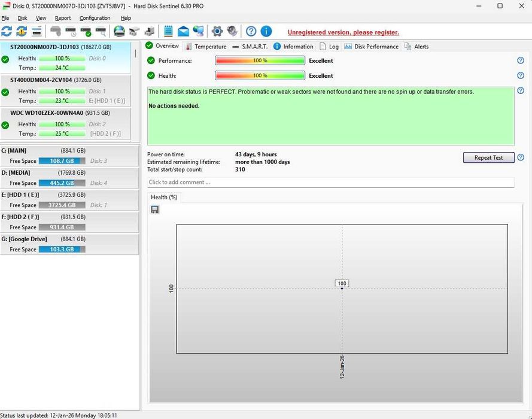Click the Refresh disk status icon

(7, 31)
